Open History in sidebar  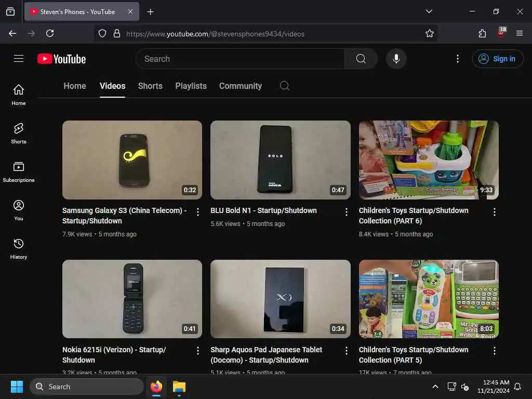click(x=19, y=249)
